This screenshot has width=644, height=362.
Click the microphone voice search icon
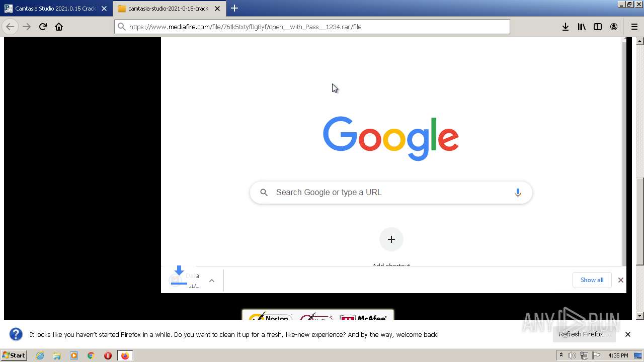point(518,193)
